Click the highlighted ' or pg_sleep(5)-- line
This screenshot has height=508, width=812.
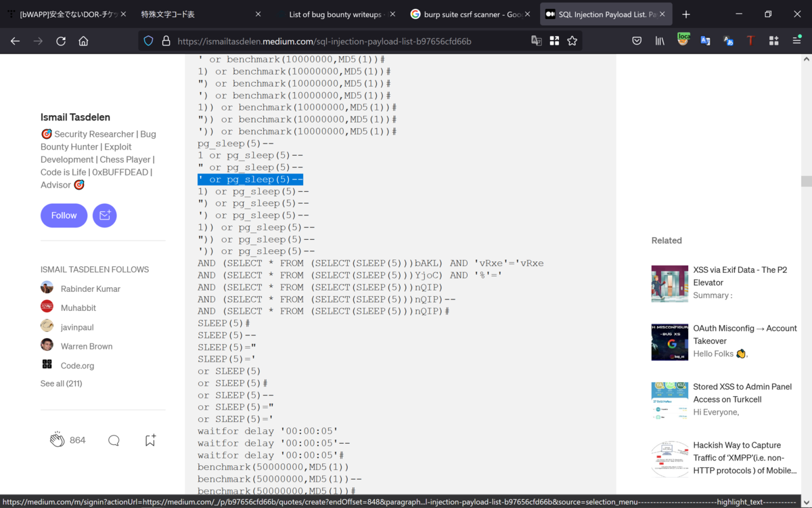(x=250, y=179)
